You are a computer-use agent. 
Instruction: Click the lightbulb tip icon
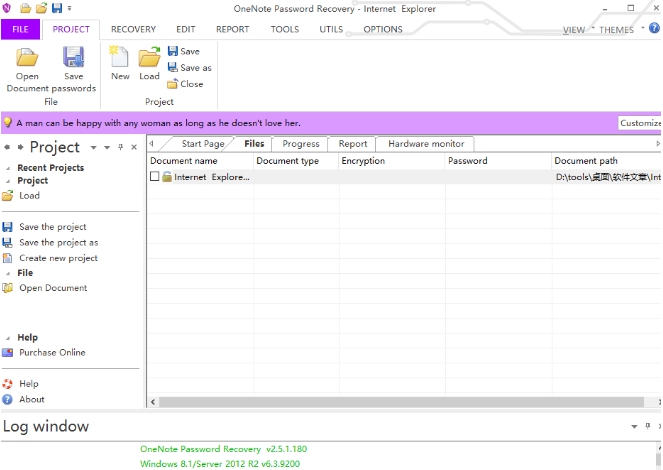pos(8,123)
